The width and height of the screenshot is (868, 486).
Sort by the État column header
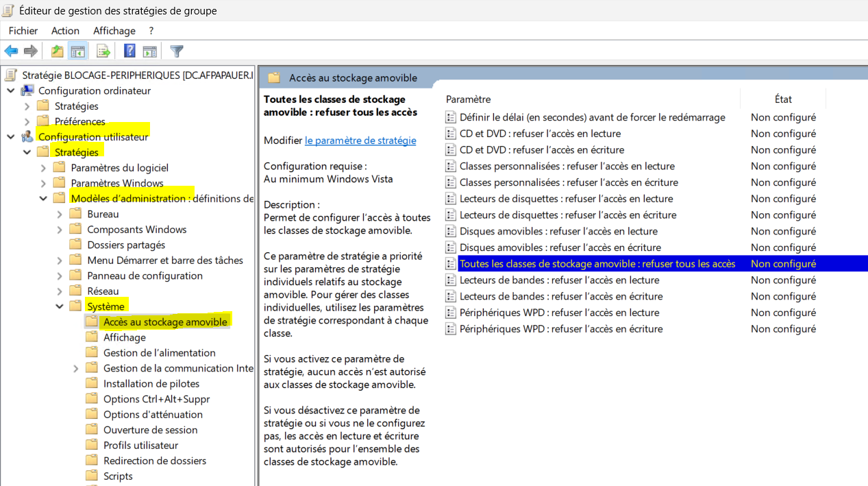click(782, 99)
